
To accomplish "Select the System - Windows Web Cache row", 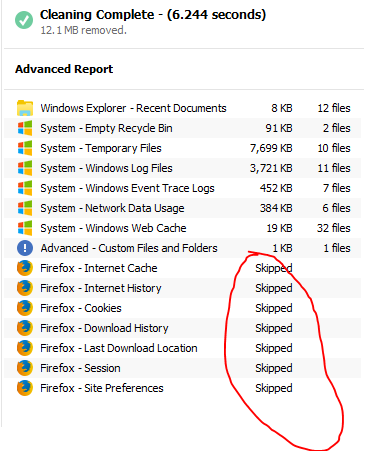I will pos(182,228).
